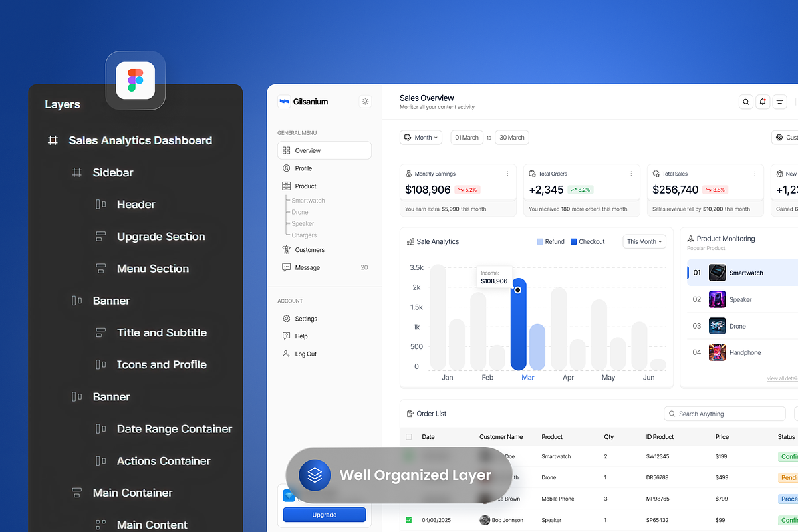Viewport: 798px width, 532px height.
Task: Click the $499 price cell
Action: point(722,477)
